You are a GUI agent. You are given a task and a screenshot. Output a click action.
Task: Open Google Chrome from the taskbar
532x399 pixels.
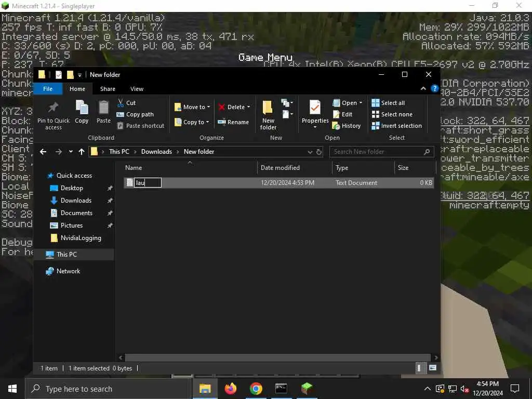(x=256, y=389)
